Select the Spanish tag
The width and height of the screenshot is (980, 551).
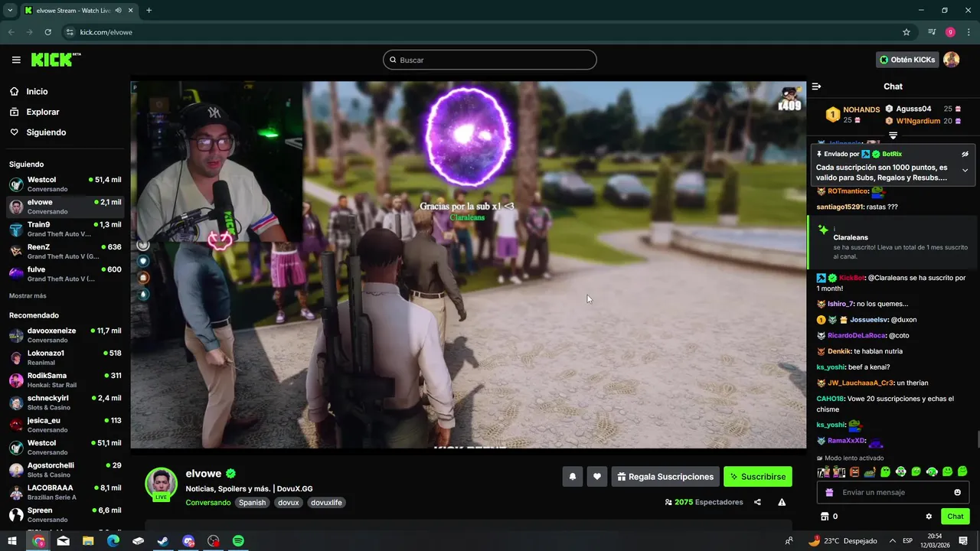252,503
